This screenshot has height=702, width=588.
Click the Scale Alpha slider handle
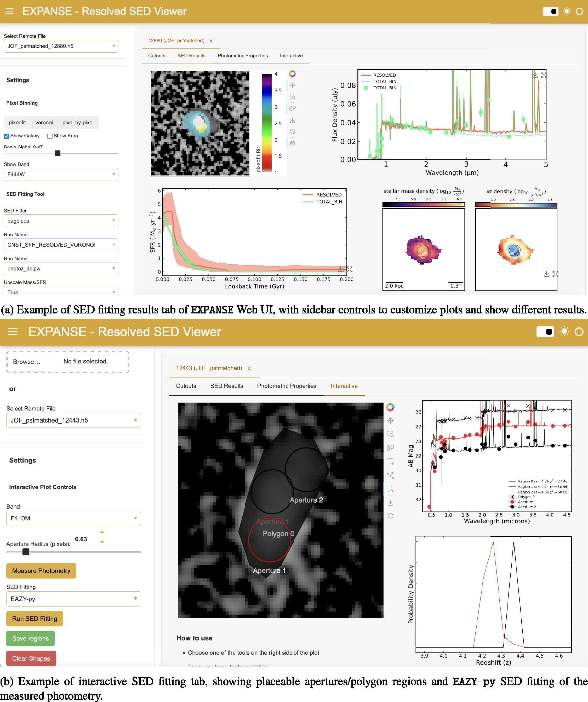pyautogui.click(x=58, y=153)
